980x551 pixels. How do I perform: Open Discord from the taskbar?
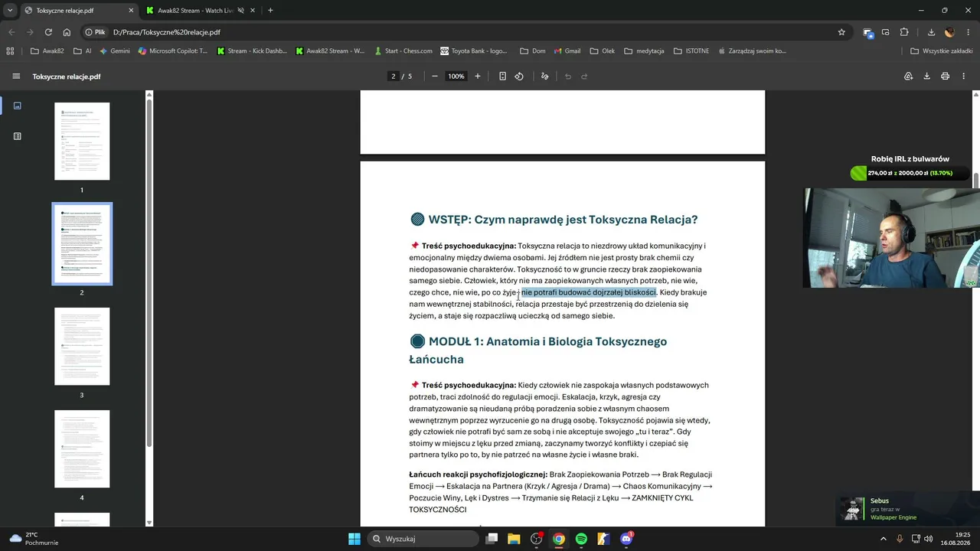click(x=626, y=539)
